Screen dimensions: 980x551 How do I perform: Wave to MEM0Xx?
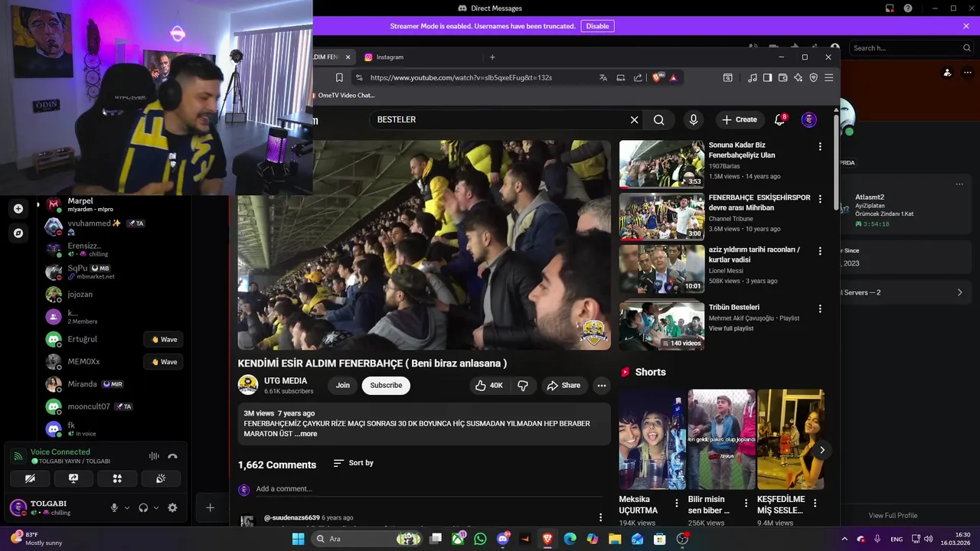[x=163, y=362]
